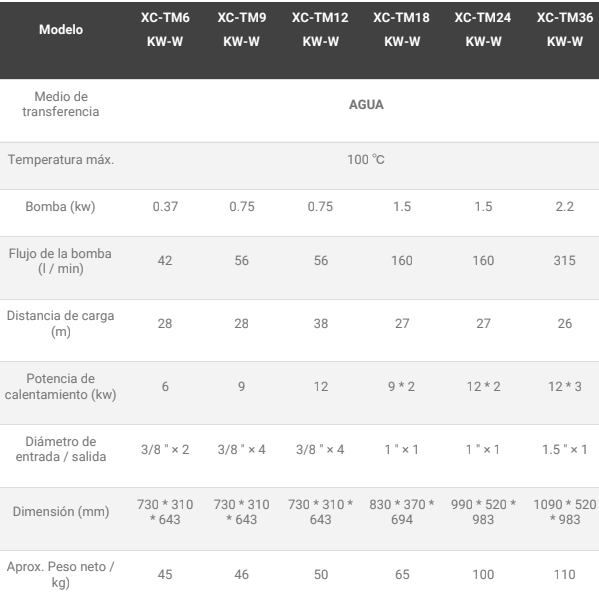Click the Medio de transferencia row label
The height and width of the screenshot is (602, 599).
pos(61,104)
